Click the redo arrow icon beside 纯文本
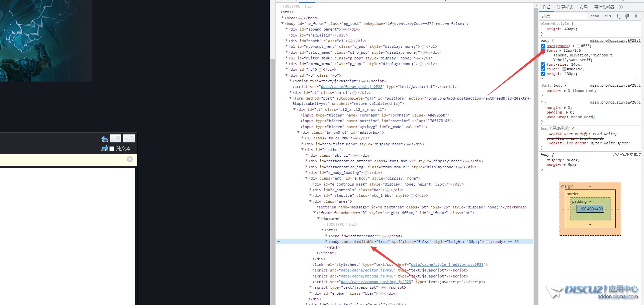Screen dimensions: 644x305 pos(105,148)
